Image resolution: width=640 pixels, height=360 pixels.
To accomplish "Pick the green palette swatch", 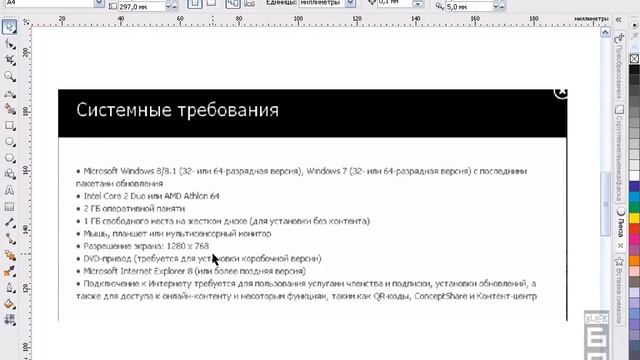I will tap(634, 207).
